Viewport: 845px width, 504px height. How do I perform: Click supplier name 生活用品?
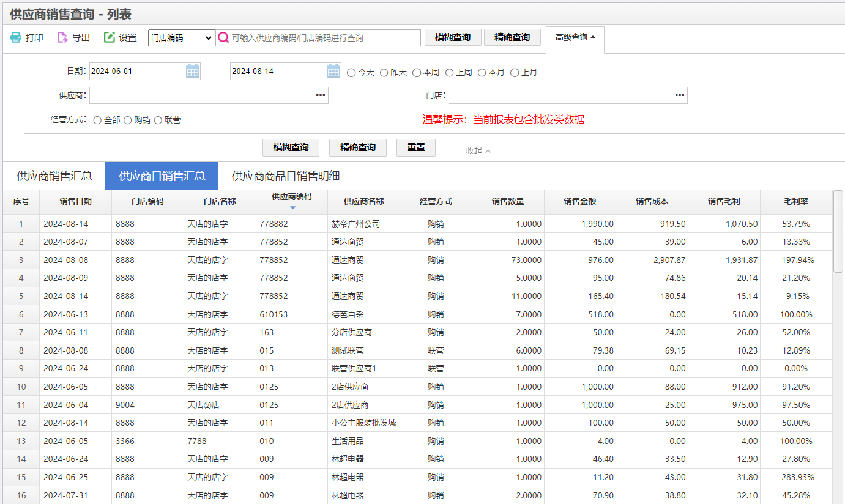[348, 441]
